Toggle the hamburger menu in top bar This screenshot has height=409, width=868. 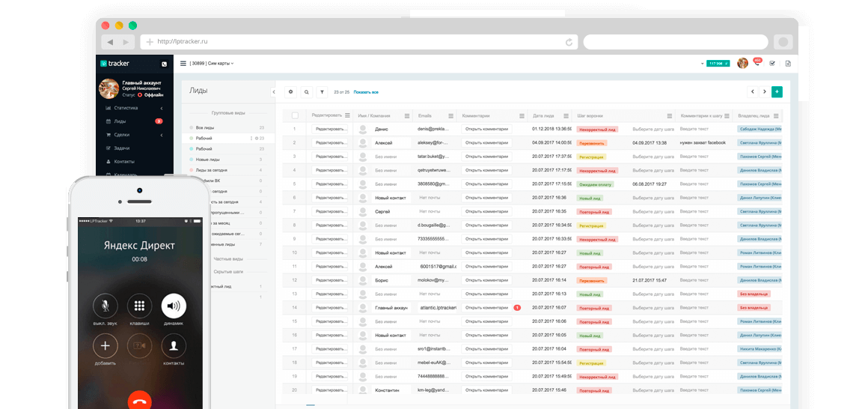click(x=183, y=63)
